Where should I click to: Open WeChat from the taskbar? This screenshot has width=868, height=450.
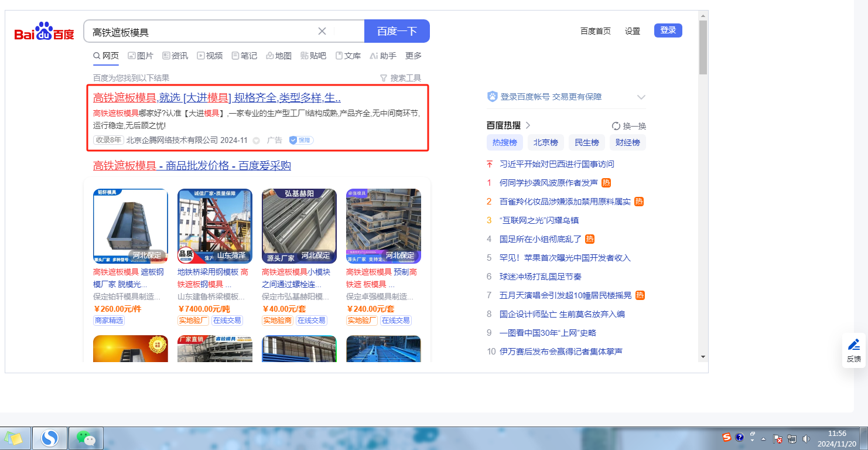point(86,438)
